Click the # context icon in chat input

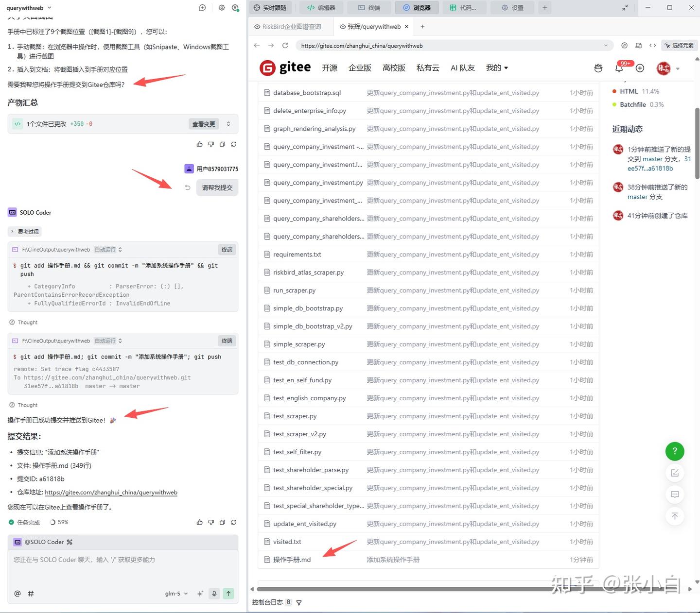(31, 594)
